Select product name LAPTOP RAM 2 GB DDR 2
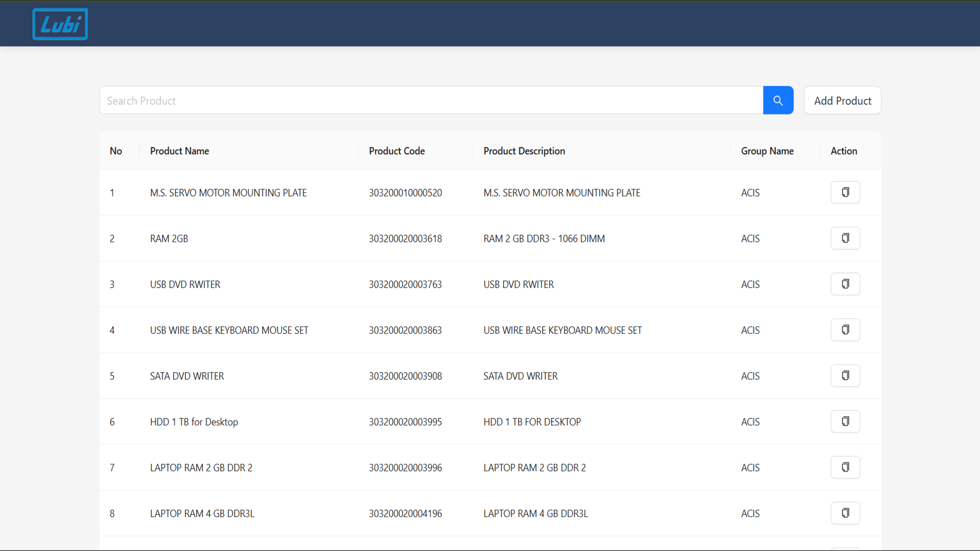The width and height of the screenshot is (980, 551). tap(201, 468)
